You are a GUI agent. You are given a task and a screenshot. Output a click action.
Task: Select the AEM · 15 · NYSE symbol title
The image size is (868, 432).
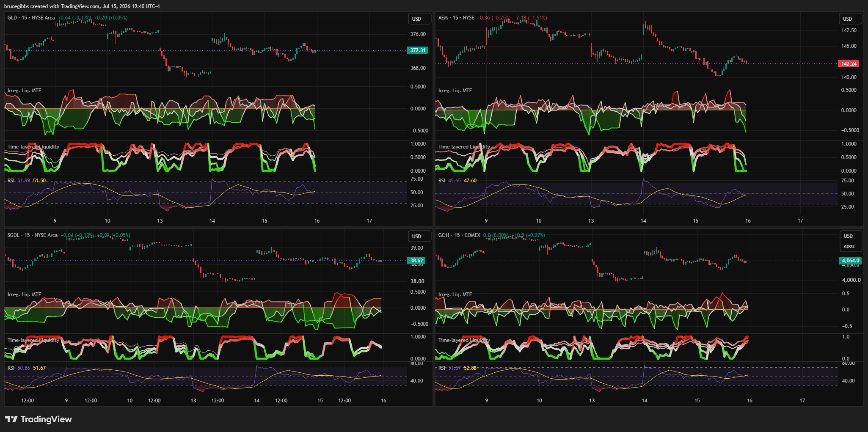pyautogui.click(x=456, y=18)
